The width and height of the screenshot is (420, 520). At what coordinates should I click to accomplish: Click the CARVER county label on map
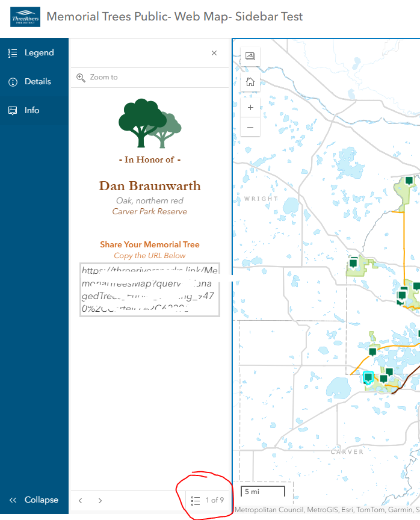pyautogui.click(x=347, y=451)
